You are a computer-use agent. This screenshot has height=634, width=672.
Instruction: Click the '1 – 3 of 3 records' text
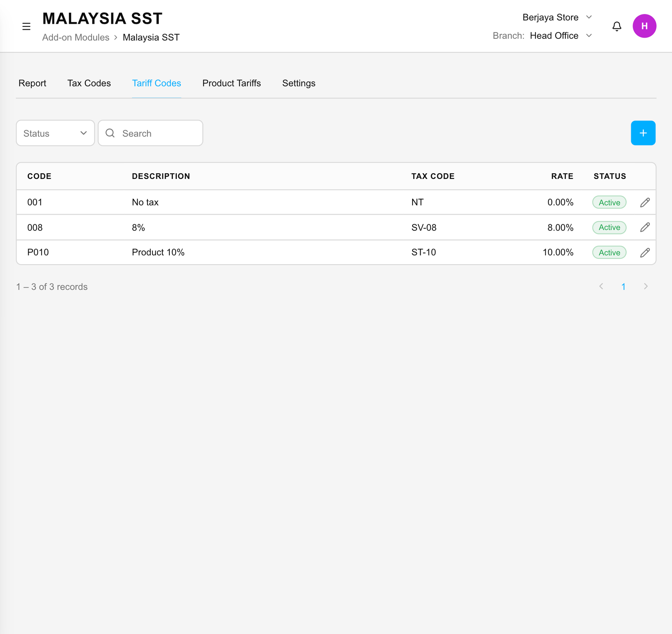coord(52,287)
